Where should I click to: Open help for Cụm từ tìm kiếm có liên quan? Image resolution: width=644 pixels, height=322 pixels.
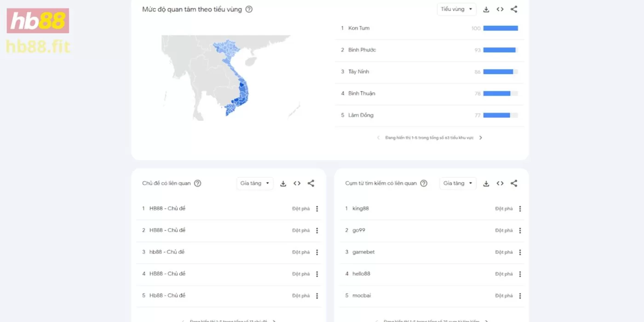click(x=424, y=183)
